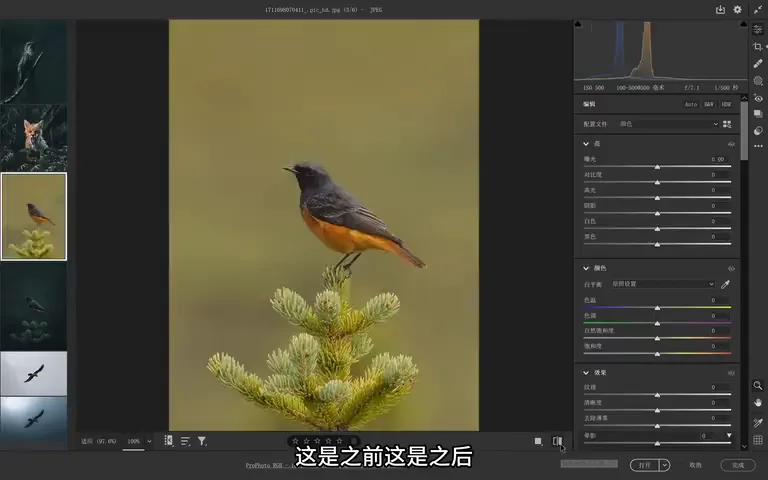Click the Exposure slider handle

pyautogui.click(x=657, y=167)
